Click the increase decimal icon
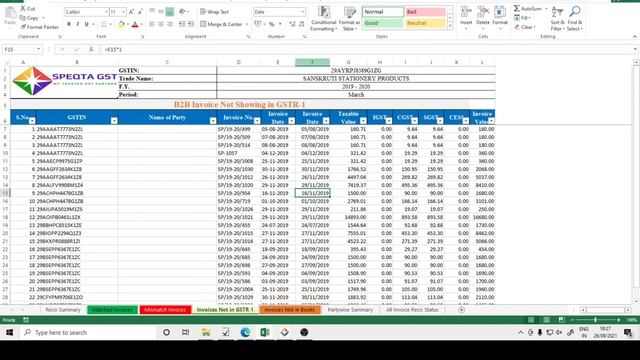This screenshot has width=640, height=360. click(x=292, y=24)
